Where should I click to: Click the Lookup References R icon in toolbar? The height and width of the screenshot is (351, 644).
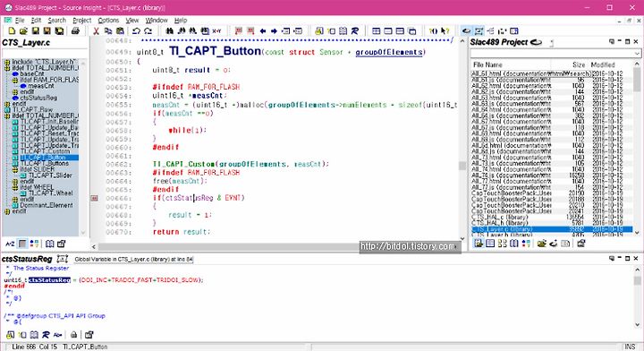355,30
